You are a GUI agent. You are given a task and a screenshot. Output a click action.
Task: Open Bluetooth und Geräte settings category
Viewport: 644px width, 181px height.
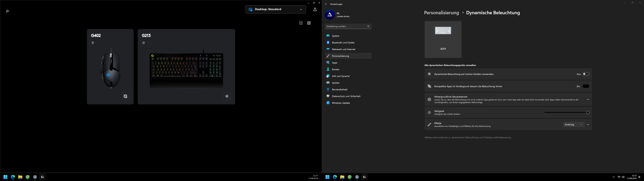343,43
